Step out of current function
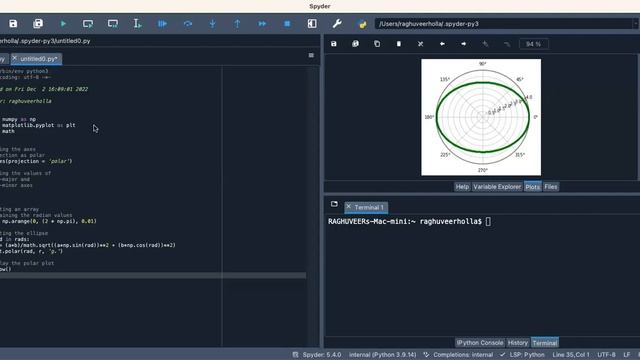This screenshot has height=360, width=640. (x=237, y=24)
